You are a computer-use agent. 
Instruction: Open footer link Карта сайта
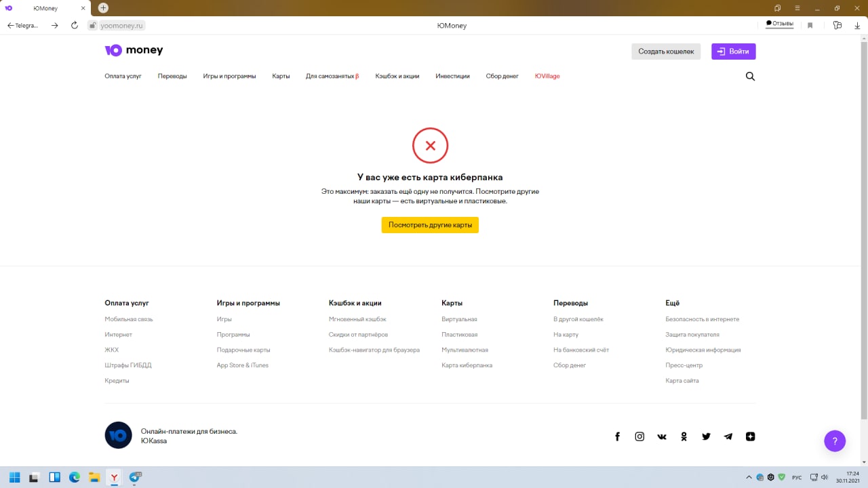pos(682,381)
